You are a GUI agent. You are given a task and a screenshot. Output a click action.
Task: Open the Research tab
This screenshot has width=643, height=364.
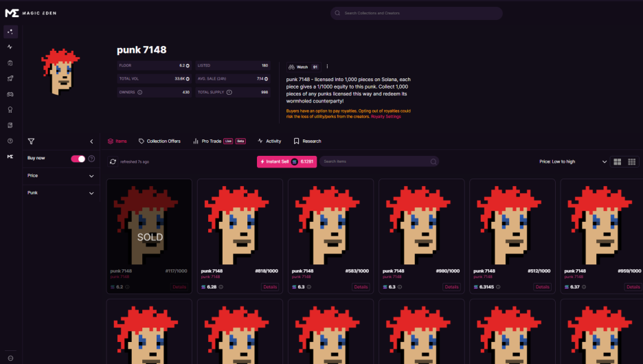coord(307,141)
